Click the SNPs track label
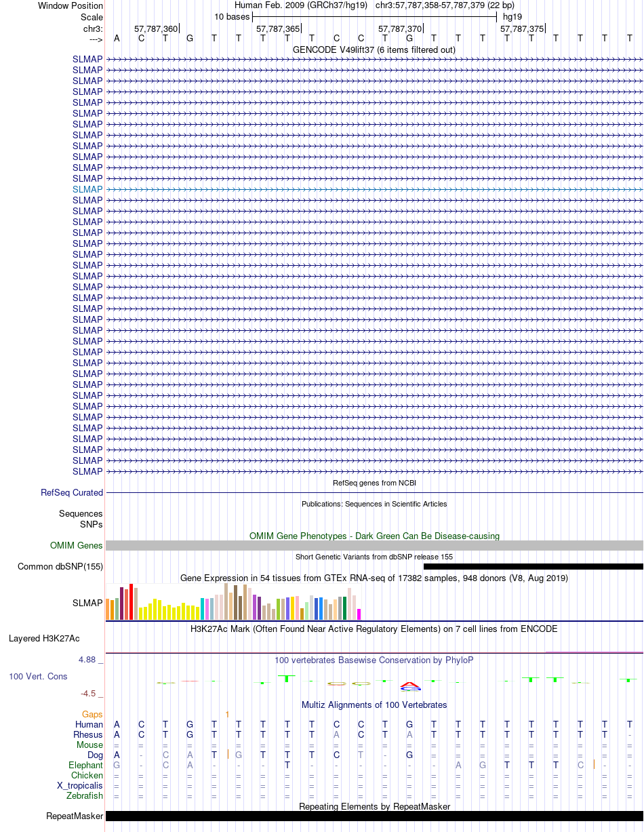Screen dimensions: 644x832 [x=92, y=525]
